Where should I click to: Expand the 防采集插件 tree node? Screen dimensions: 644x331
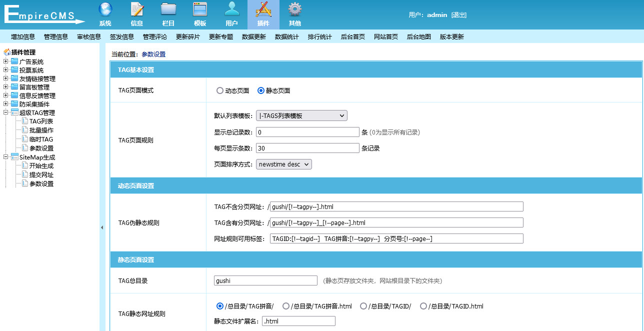pos(6,104)
